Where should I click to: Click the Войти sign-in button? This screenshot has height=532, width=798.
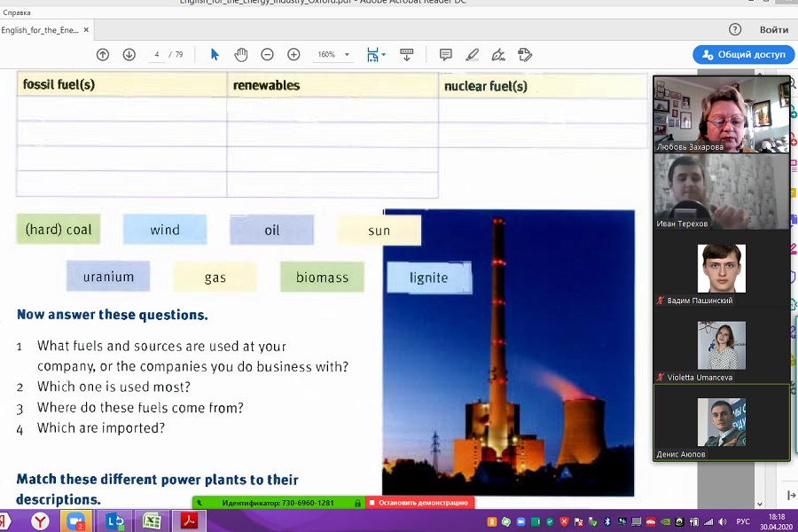[774, 29]
